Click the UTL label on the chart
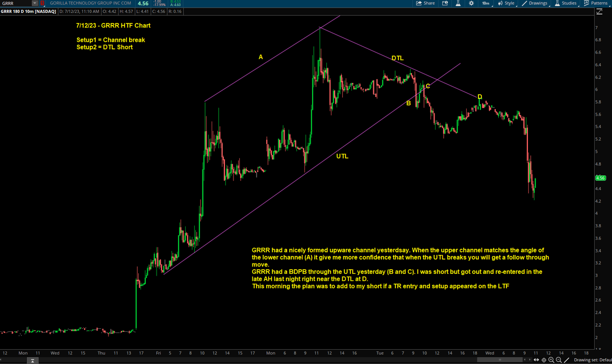 point(342,156)
